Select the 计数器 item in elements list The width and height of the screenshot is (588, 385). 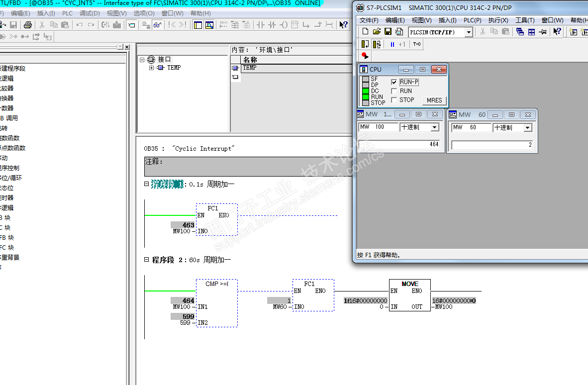pos(7,108)
